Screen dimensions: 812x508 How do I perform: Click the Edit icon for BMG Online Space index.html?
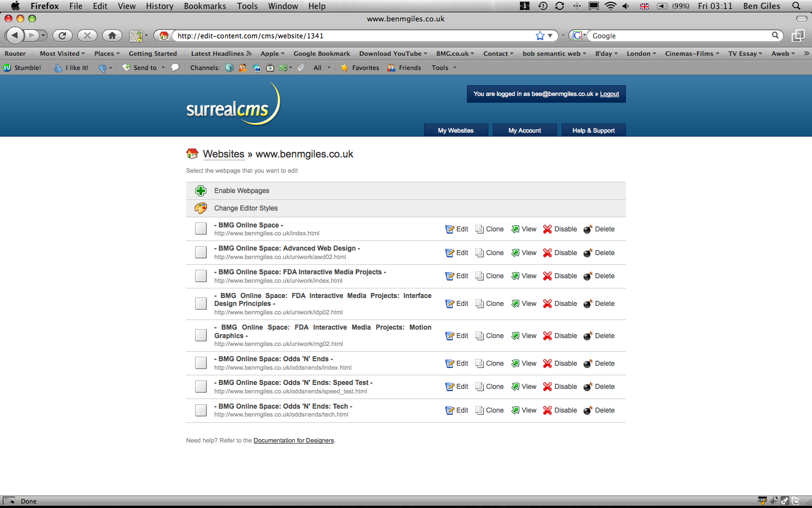(x=449, y=229)
